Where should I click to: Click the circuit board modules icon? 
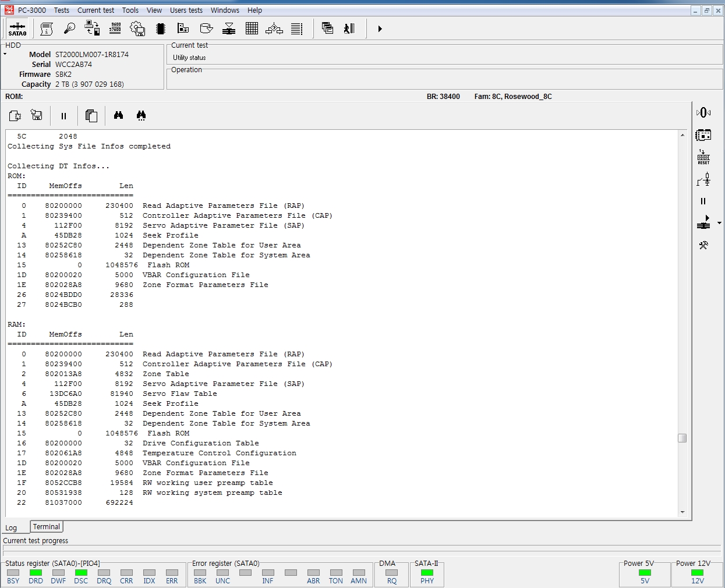tap(183, 29)
